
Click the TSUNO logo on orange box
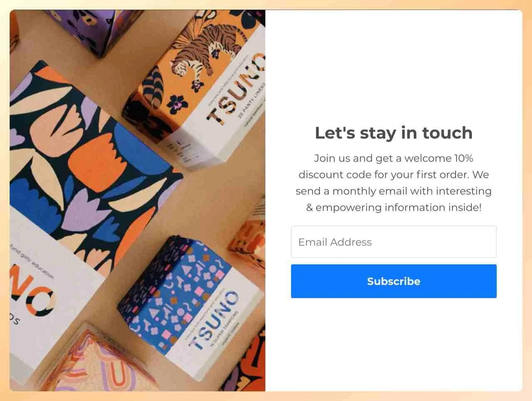coord(235,89)
